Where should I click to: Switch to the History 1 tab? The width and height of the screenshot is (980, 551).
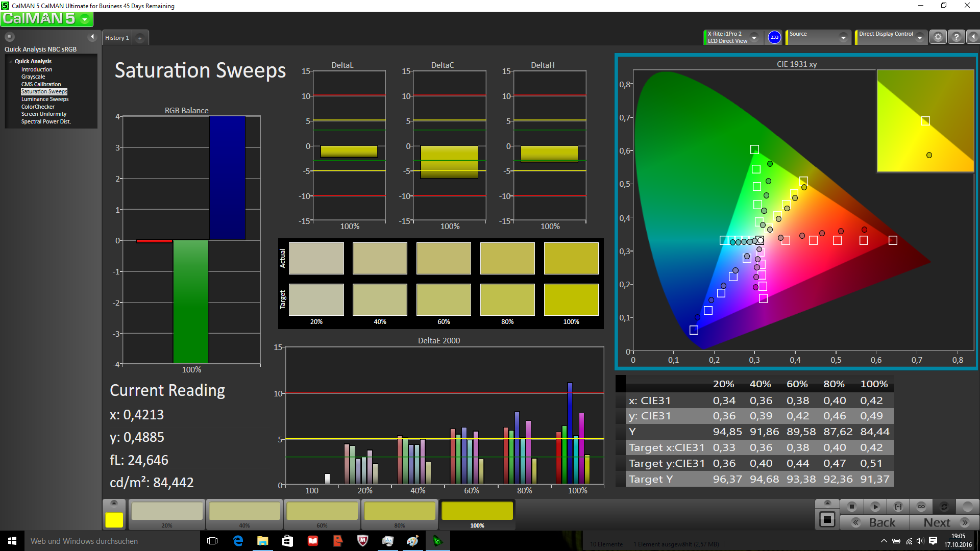tap(117, 38)
